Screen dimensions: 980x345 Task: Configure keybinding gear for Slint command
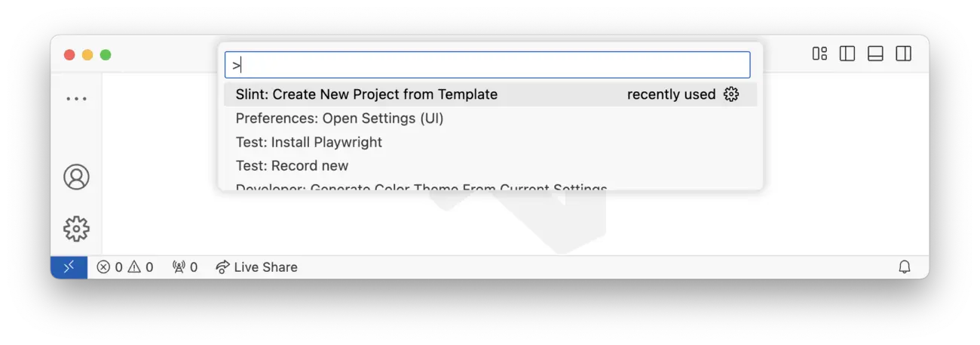(731, 94)
